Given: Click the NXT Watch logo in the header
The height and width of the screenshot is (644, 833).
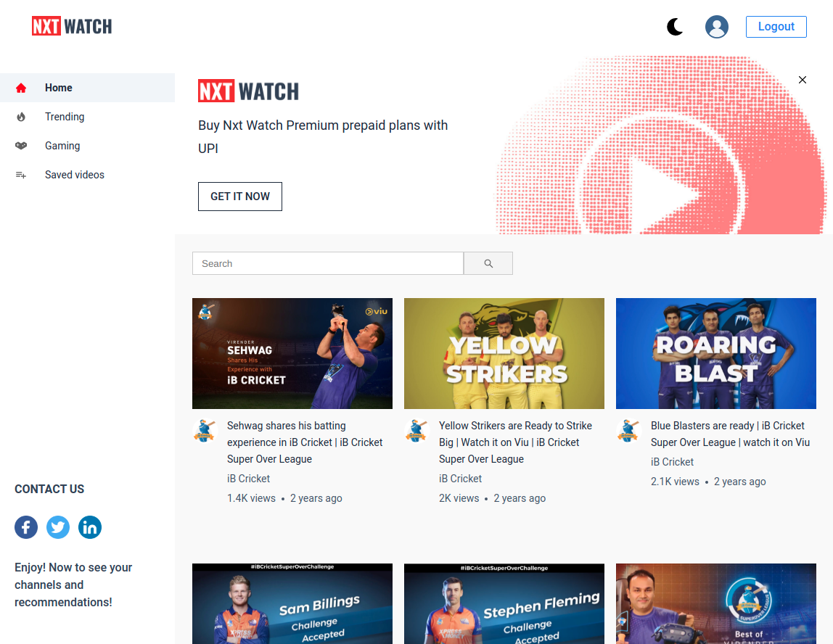Looking at the screenshot, I should [72, 26].
